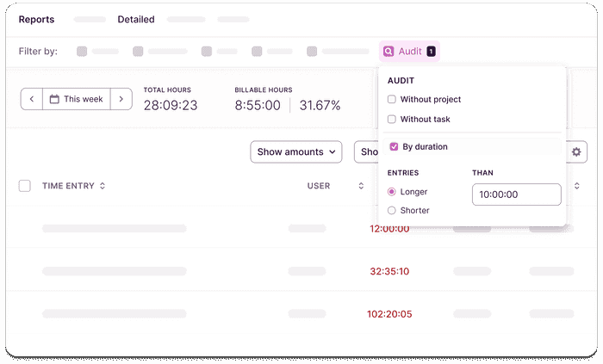Go to next week arrow
Image resolution: width=603 pixels, height=364 pixels.
pyautogui.click(x=121, y=99)
